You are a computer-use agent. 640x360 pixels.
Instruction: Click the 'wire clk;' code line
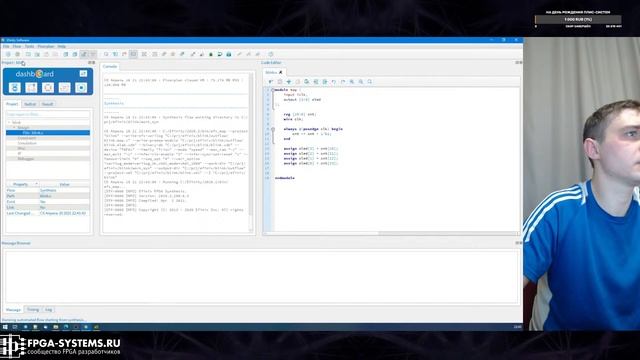pos(293,119)
